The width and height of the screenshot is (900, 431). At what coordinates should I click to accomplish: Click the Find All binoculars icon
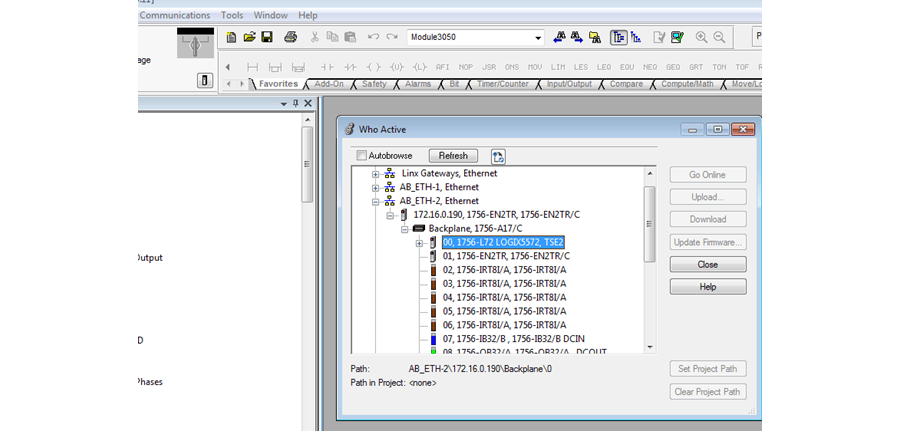(x=595, y=37)
